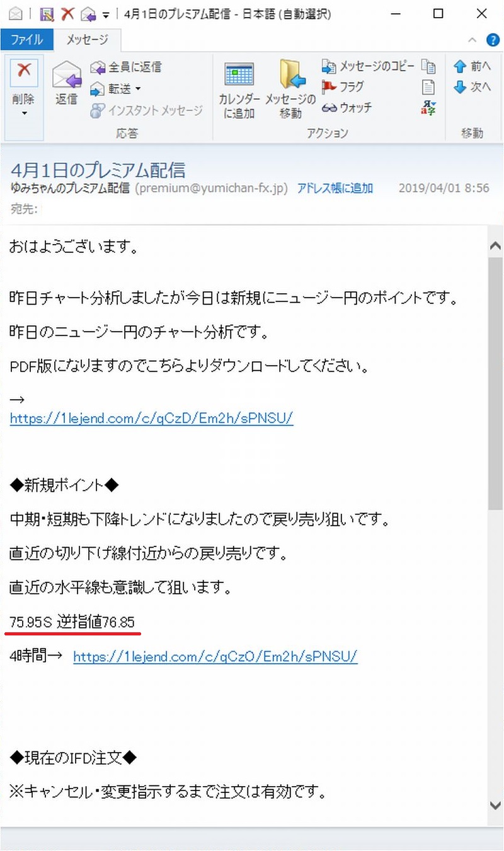Expand the 削除 dropdown arrow
The width and height of the screenshot is (504, 851).
point(24,113)
